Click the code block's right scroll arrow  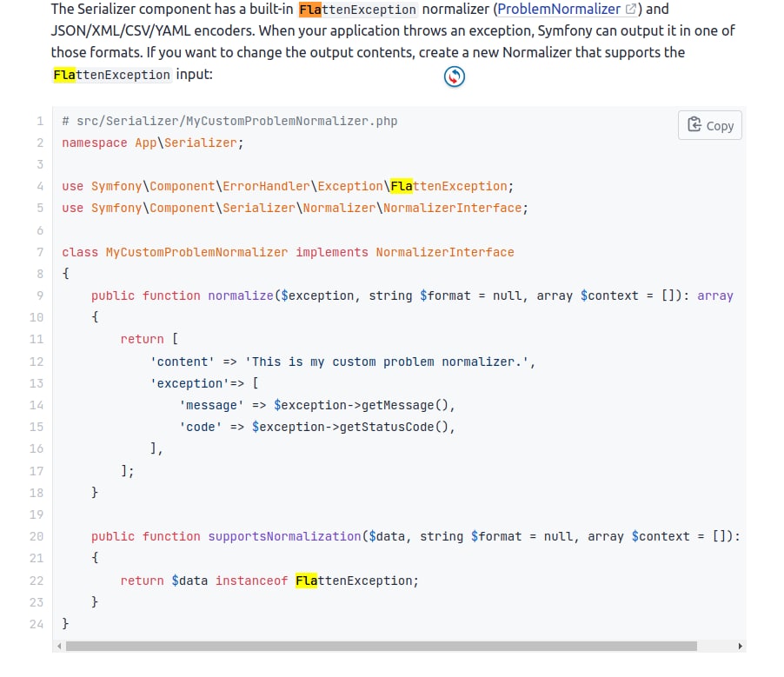click(740, 646)
